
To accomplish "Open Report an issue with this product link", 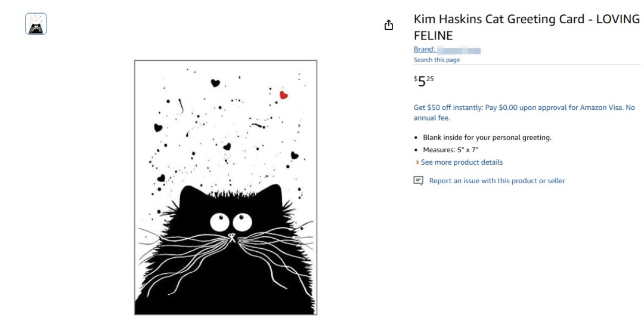I will pyautogui.click(x=497, y=181).
